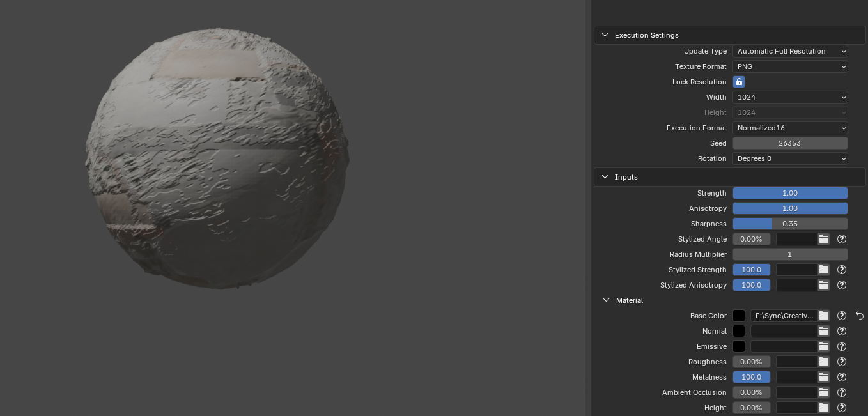
Task: Open the Texture Format PNG dropdown
Action: point(790,66)
